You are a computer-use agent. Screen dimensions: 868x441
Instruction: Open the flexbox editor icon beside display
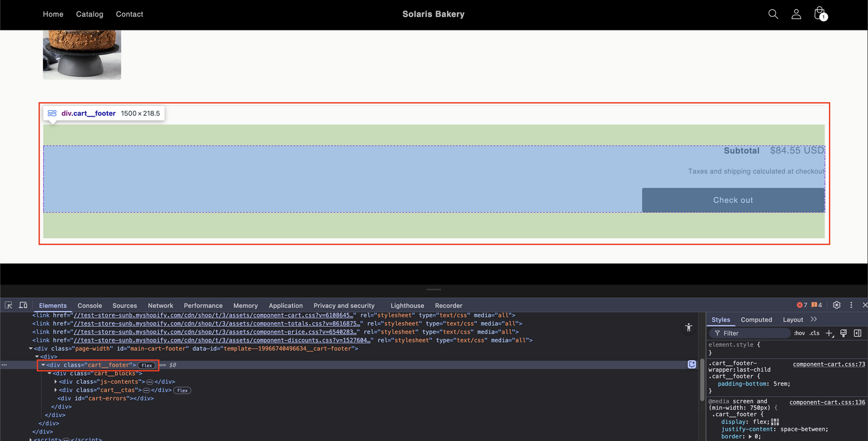tap(775, 422)
